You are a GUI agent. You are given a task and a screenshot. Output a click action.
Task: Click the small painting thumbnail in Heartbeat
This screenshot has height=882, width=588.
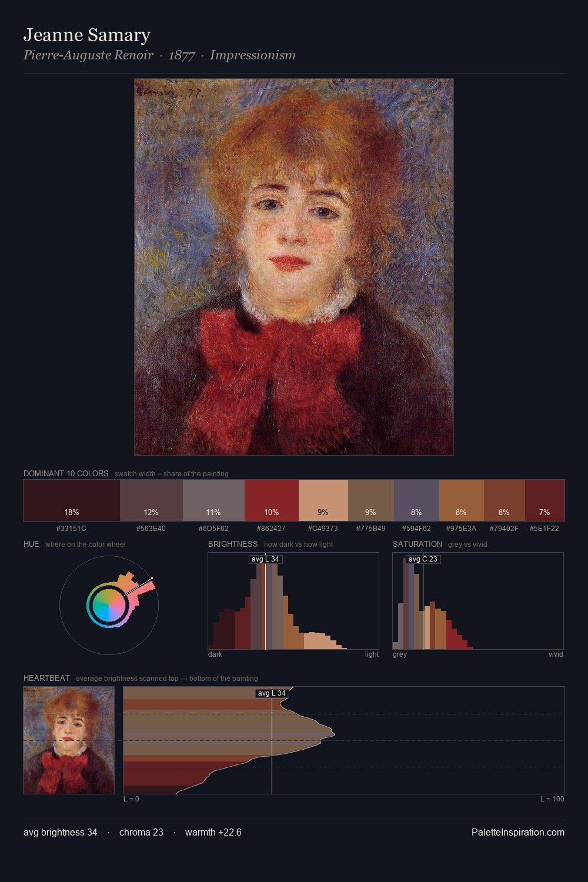coord(69,740)
